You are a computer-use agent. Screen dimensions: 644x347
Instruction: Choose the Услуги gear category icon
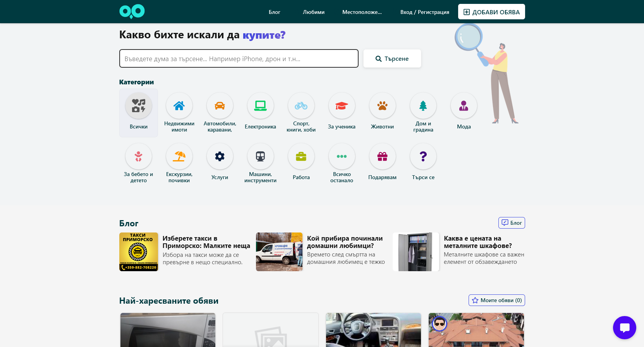click(220, 156)
